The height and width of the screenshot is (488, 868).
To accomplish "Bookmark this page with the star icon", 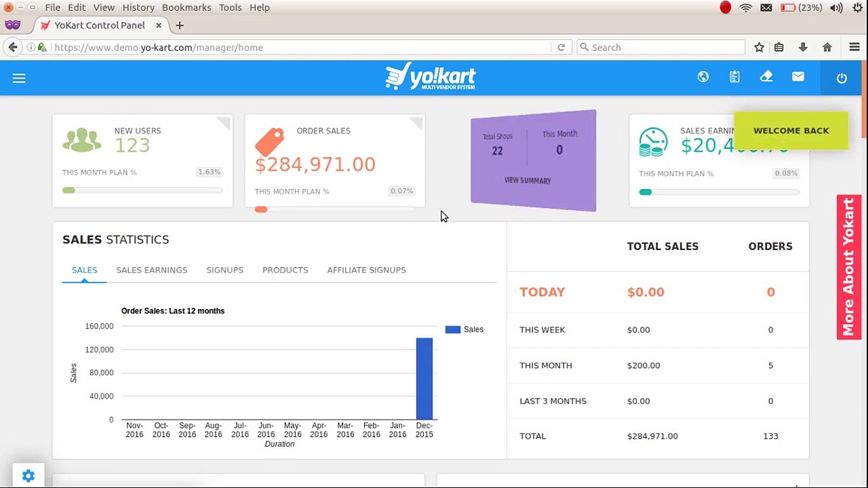I will coord(759,47).
